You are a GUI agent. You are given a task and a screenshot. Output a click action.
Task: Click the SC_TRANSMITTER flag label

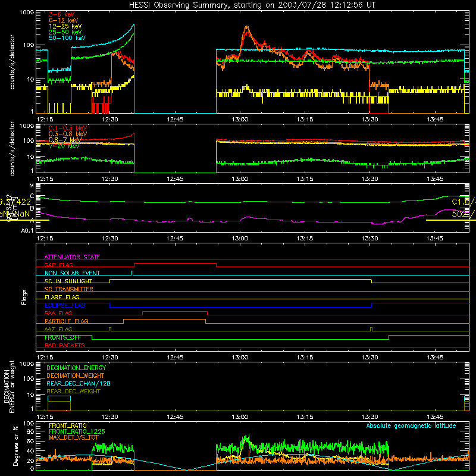point(69,289)
